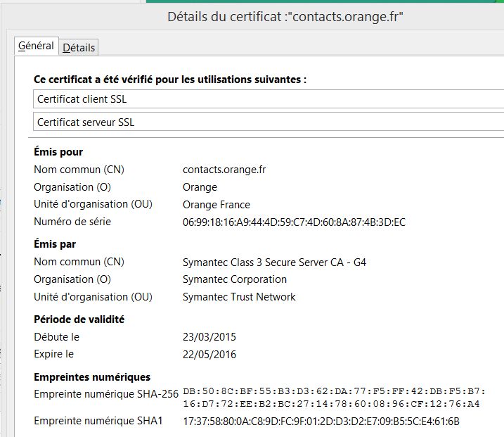Click the Symantec Trust Network value
The height and width of the screenshot is (437, 504).
pos(239,297)
